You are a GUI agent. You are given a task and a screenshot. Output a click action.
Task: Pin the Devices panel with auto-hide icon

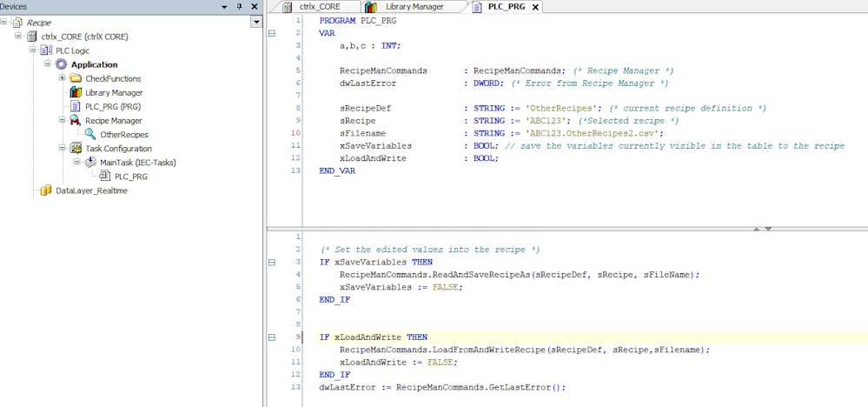pyautogui.click(x=240, y=7)
